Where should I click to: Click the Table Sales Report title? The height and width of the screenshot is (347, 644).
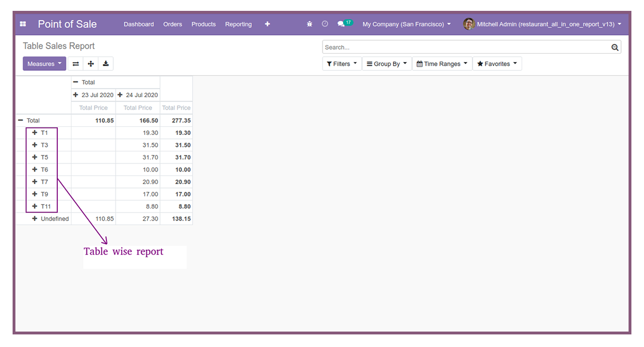pyautogui.click(x=59, y=46)
